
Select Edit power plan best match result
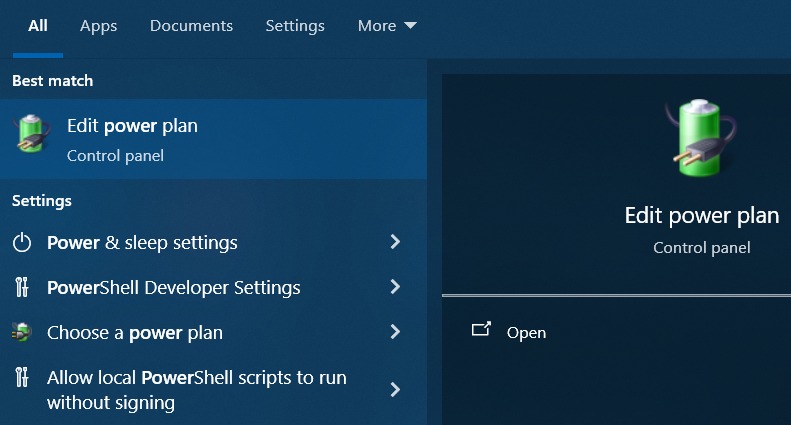[x=213, y=139]
